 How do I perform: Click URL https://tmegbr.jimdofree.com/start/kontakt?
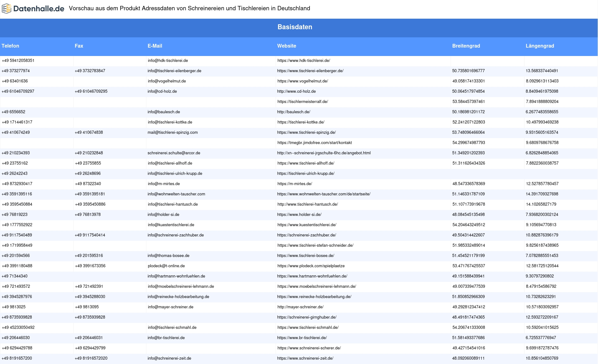(315, 143)
